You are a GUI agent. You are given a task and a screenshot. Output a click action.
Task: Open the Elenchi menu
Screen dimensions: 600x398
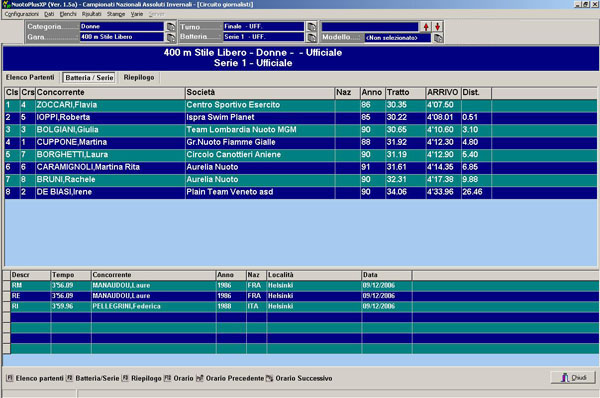point(68,14)
